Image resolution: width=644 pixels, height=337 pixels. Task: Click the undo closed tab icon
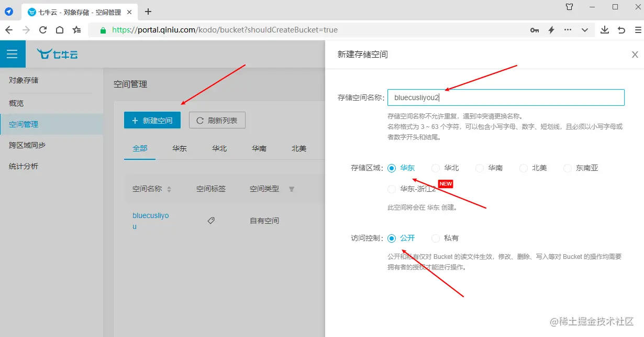621,30
